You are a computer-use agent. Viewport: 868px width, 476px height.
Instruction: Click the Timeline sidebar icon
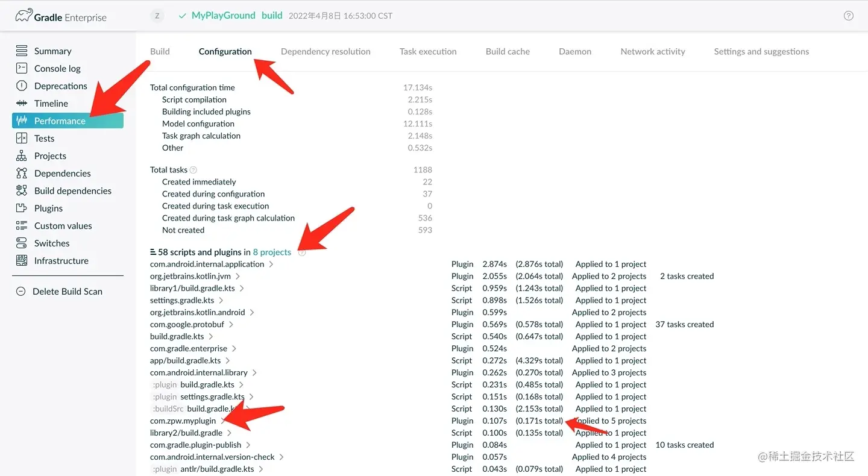22,103
